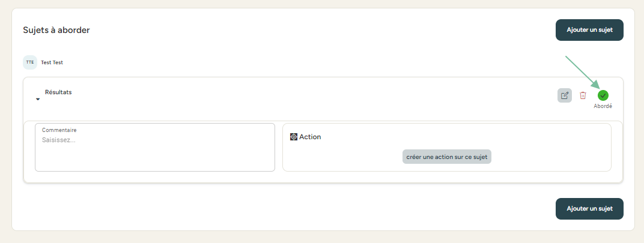Click the Sujets à aborder heading
This screenshot has width=644, height=243.
[56, 30]
